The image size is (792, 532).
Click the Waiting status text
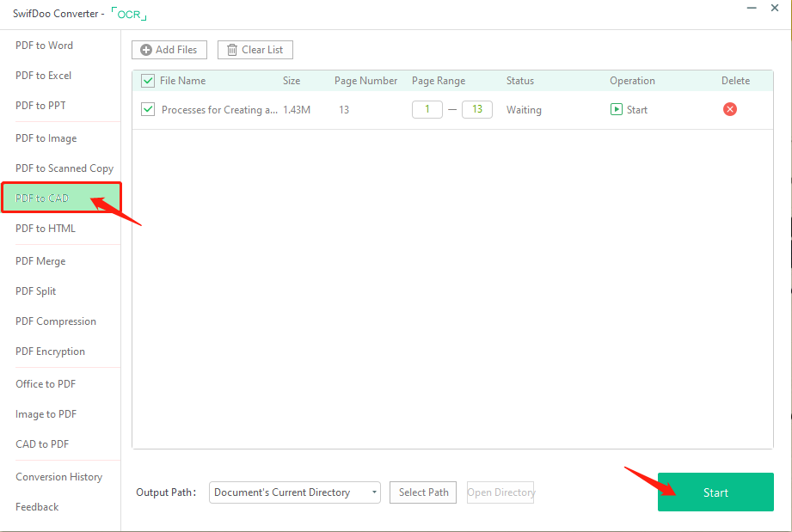(x=524, y=109)
